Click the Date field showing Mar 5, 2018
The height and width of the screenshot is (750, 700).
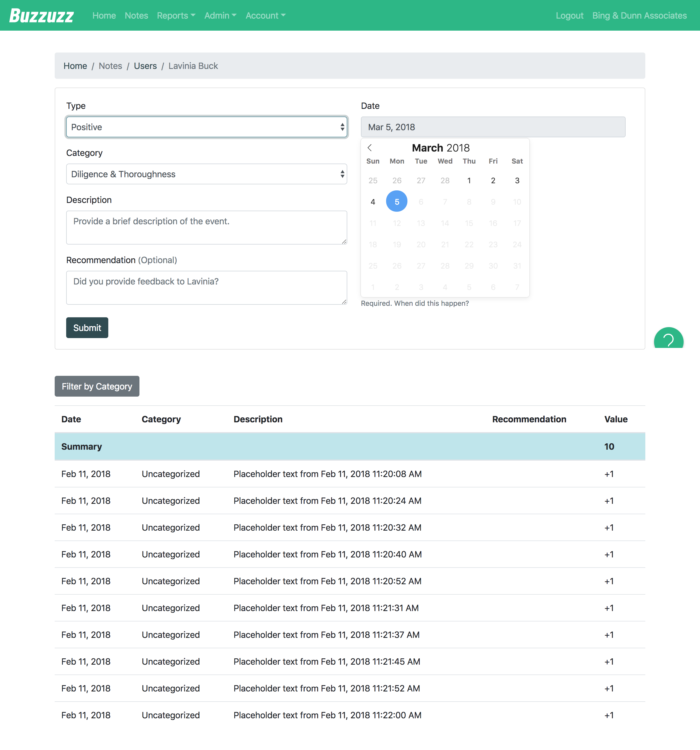[492, 127]
